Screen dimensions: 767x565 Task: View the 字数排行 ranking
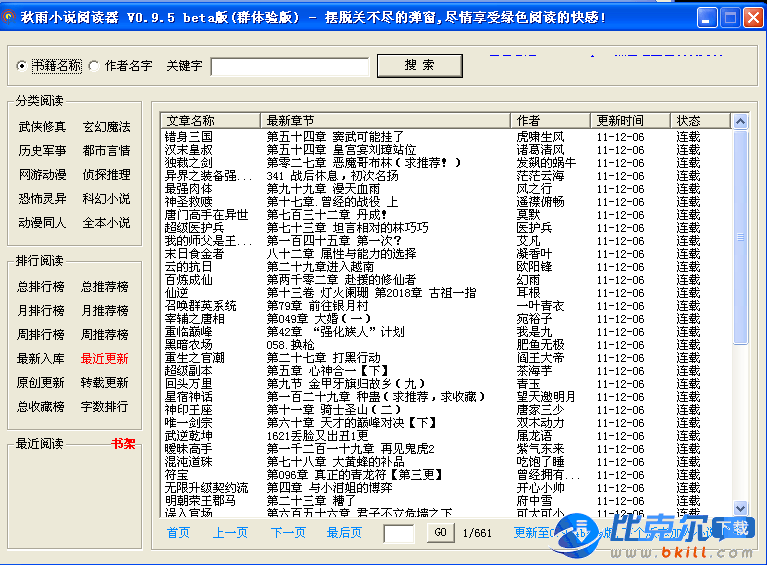[105, 407]
